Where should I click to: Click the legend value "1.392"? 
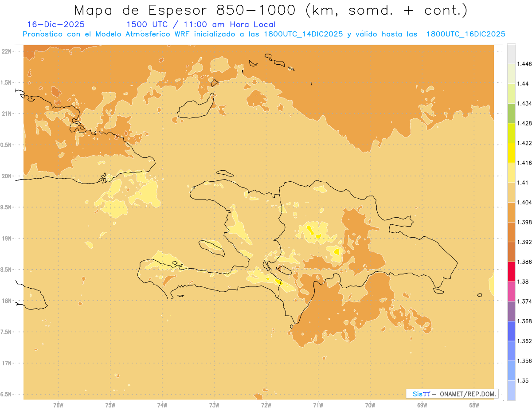click(x=525, y=242)
